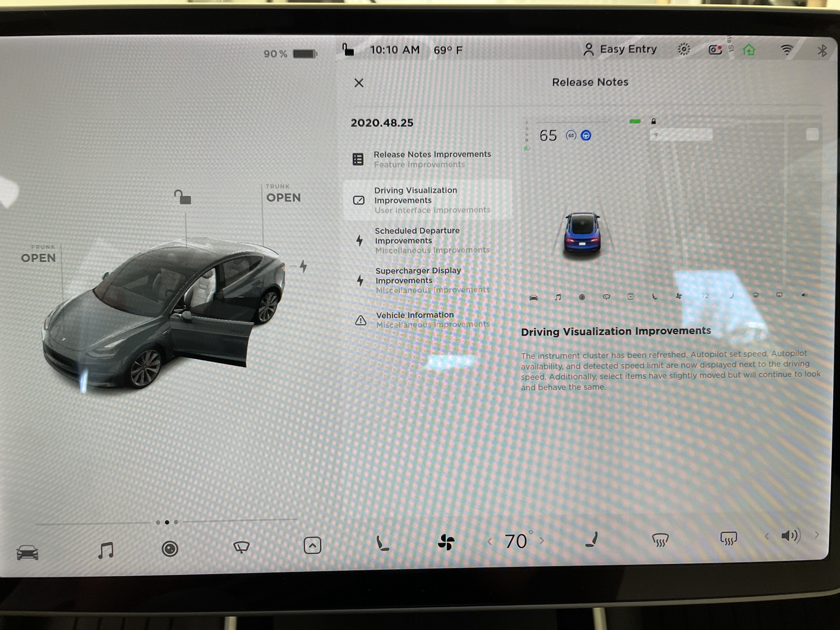Tap the driver seat heater icon

382,543
